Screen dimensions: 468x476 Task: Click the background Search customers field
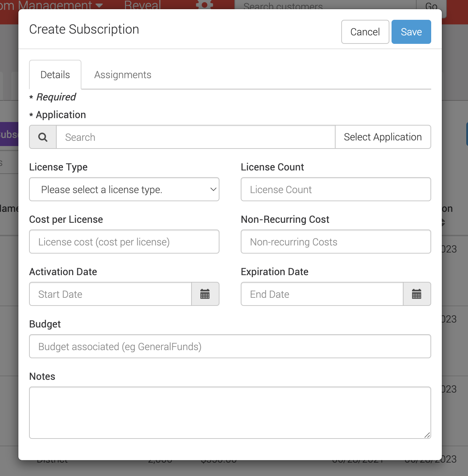(325, 5)
